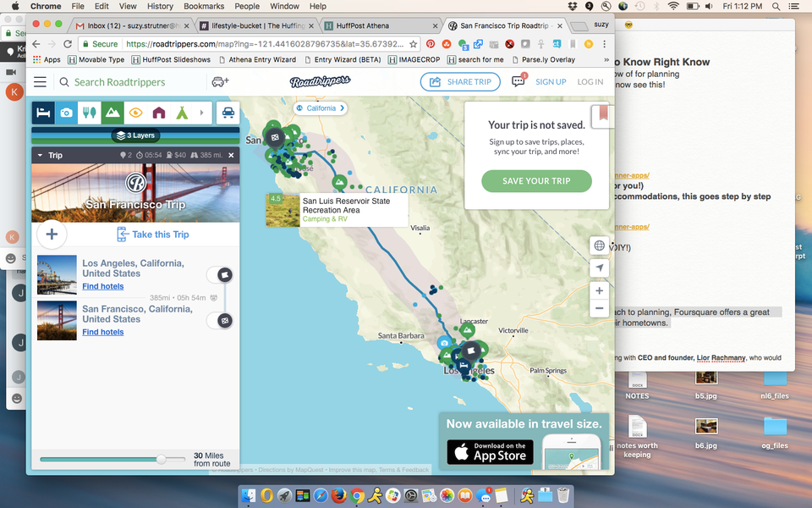
Task: Click the locate-me arrow button on map
Action: pos(599,268)
